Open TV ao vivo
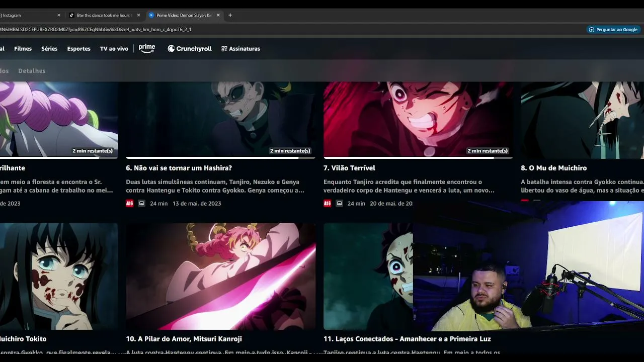Viewport: 644px width, 362px height. pos(114,49)
